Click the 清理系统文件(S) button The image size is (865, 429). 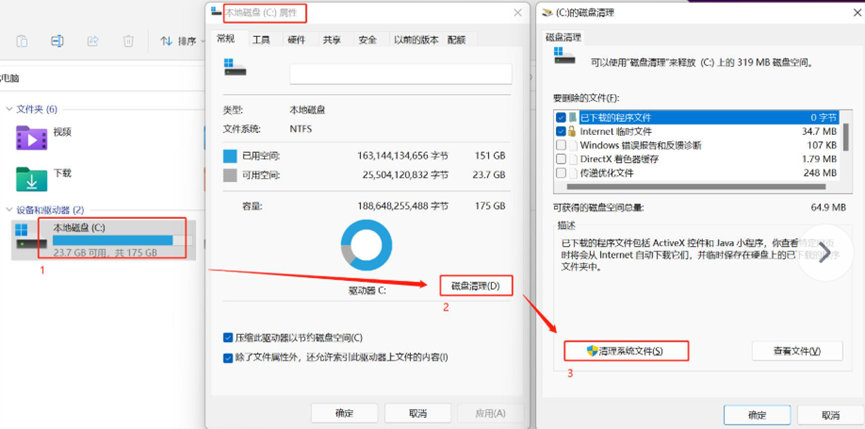coord(626,351)
